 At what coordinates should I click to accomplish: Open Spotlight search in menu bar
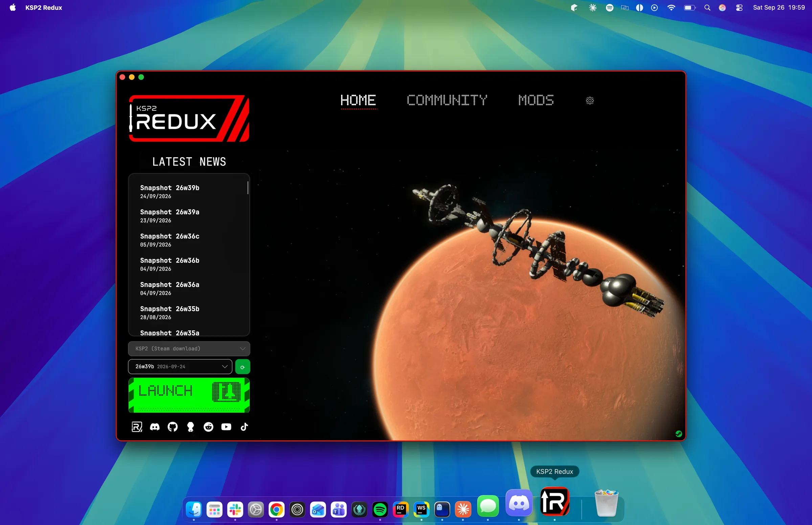point(707,7)
